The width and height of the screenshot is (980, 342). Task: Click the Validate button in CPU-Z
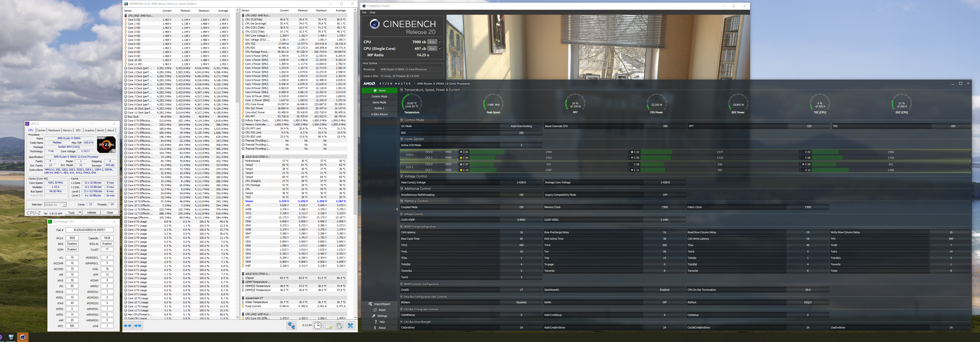pyautogui.click(x=92, y=212)
